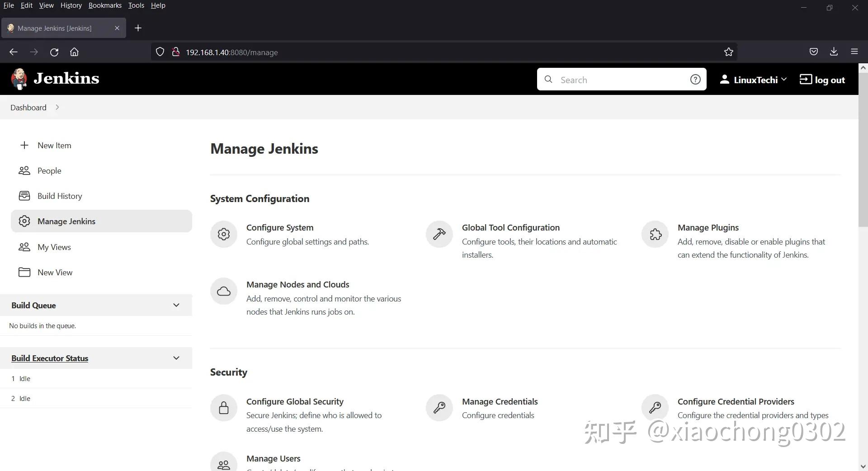Click the Manage Nodes and Clouds cloud icon
The width and height of the screenshot is (868, 471).
click(223, 291)
